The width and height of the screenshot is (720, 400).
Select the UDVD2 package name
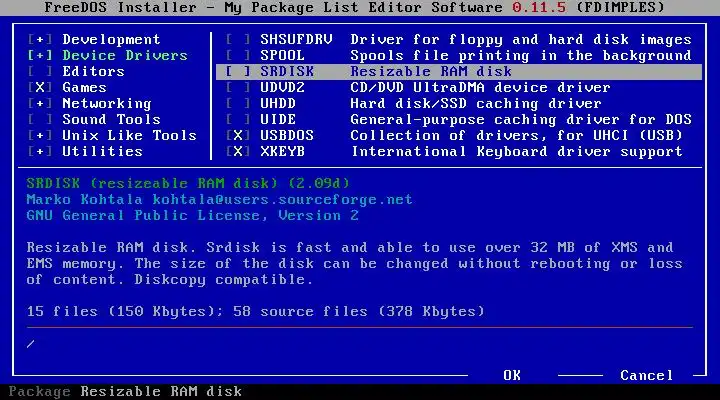click(282, 88)
